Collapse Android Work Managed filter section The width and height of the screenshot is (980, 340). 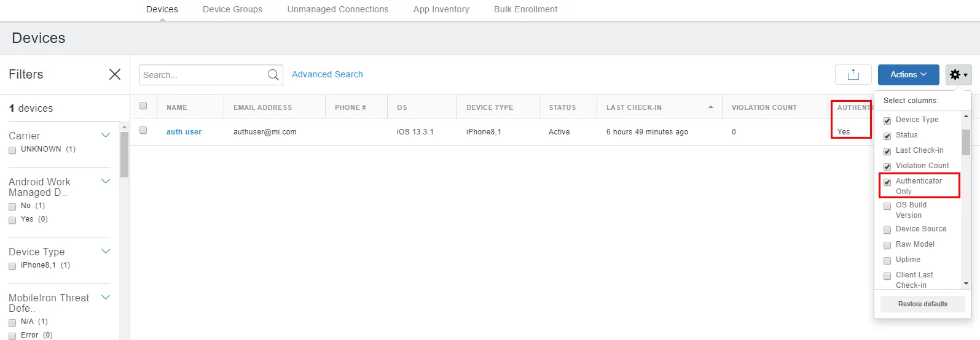tap(106, 181)
